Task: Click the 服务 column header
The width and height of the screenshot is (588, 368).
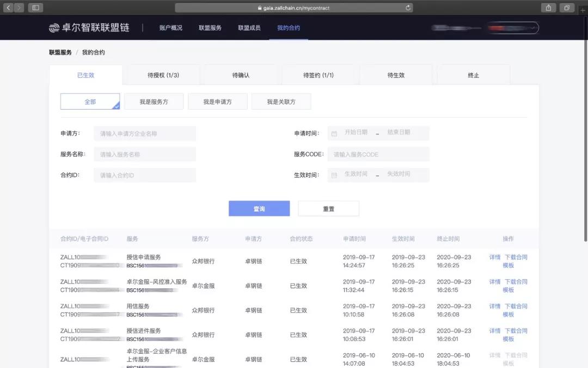Action: [x=132, y=239]
